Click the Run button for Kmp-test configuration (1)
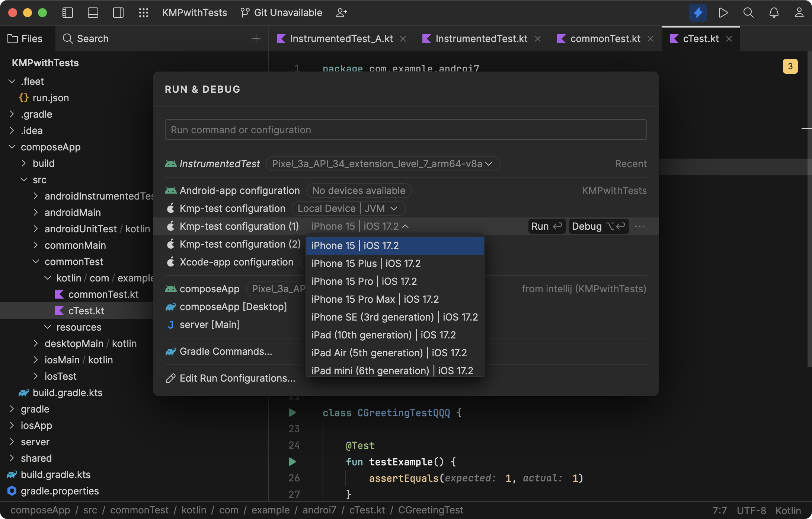 546,226
